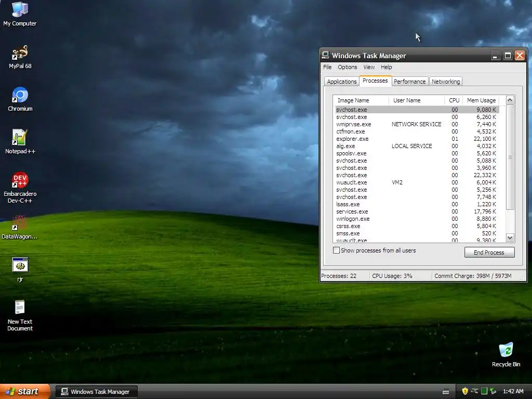
Task: Click the Processes: 22 status entry
Action: tap(345, 276)
